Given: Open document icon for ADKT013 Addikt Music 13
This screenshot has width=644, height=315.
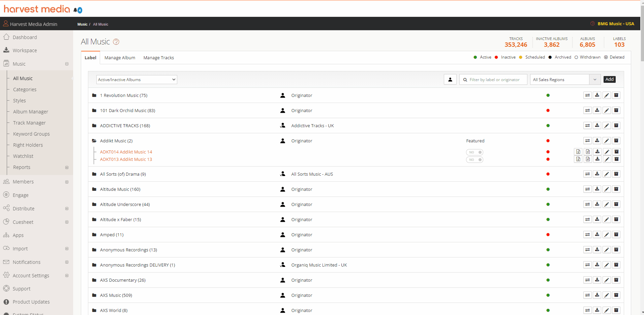Looking at the screenshot, I should coord(588,159).
